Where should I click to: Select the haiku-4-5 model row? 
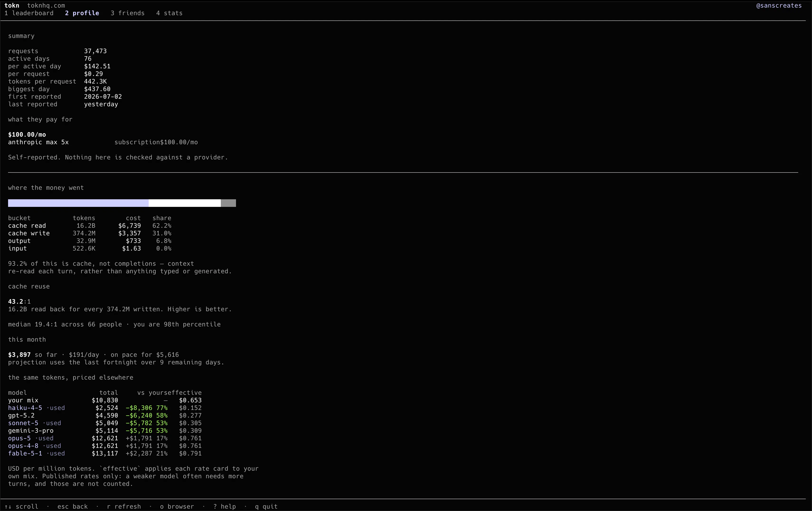[105, 408]
